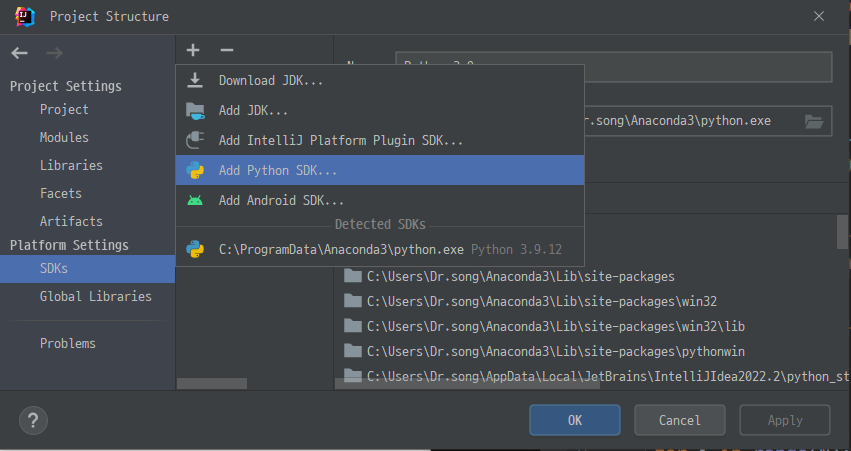Choose Download JDK... from the popup
The height and width of the screenshot is (451, 851).
pyautogui.click(x=380, y=80)
